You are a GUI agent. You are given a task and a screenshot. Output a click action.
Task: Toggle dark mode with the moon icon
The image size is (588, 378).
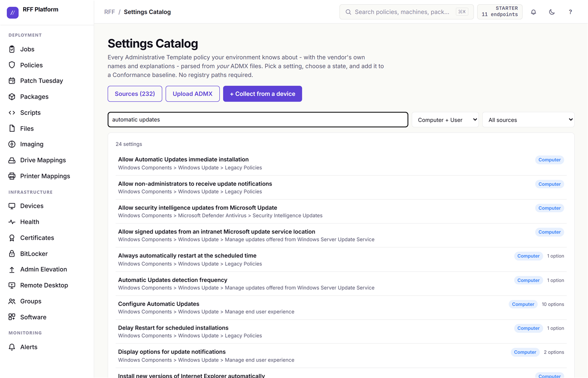pyautogui.click(x=552, y=12)
